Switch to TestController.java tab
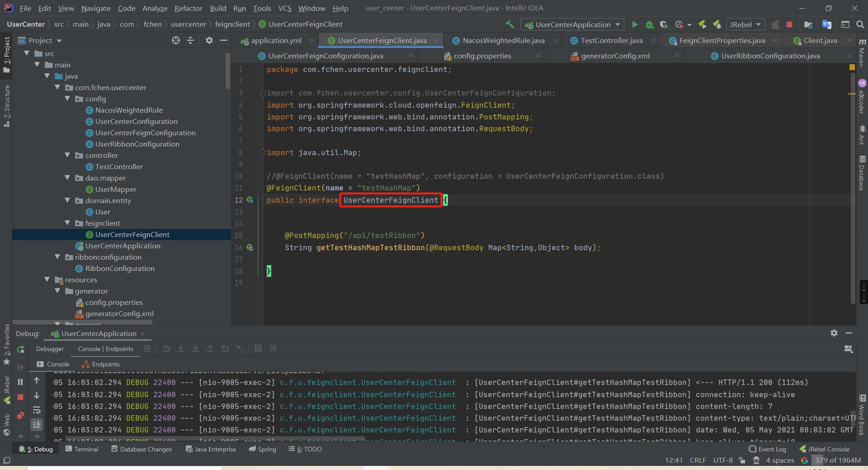Image resolution: width=868 pixels, height=470 pixels. pyautogui.click(x=612, y=40)
